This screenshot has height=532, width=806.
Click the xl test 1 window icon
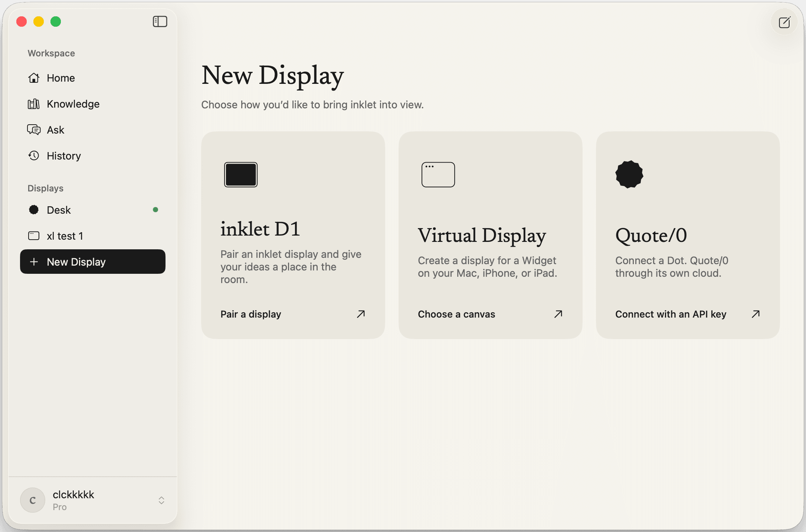(x=34, y=236)
